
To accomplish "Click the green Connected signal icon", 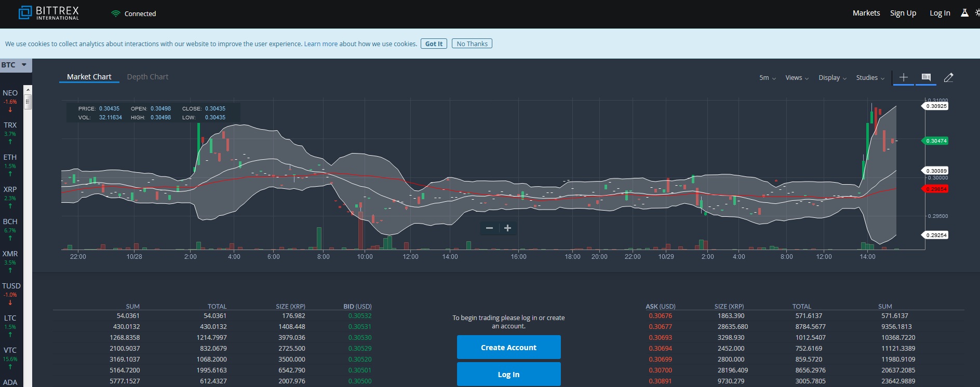I will click(x=116, y=13).
